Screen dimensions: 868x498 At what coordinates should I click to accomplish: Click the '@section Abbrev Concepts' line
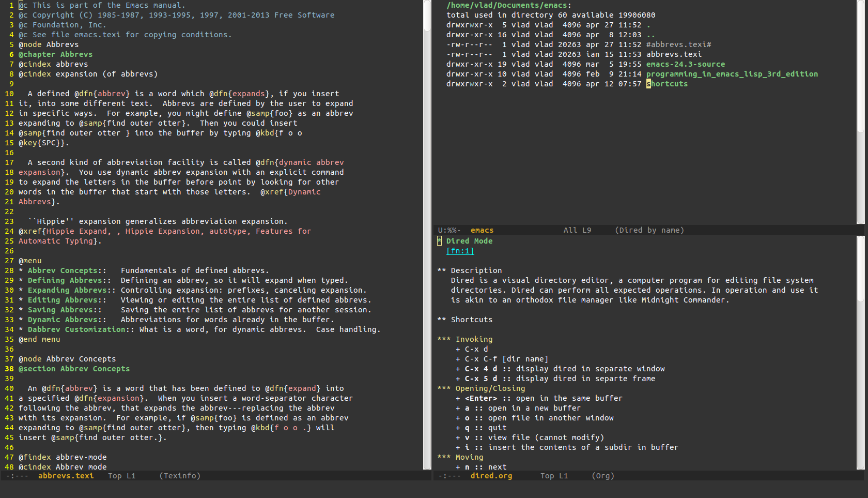click(x=74, y=369)
